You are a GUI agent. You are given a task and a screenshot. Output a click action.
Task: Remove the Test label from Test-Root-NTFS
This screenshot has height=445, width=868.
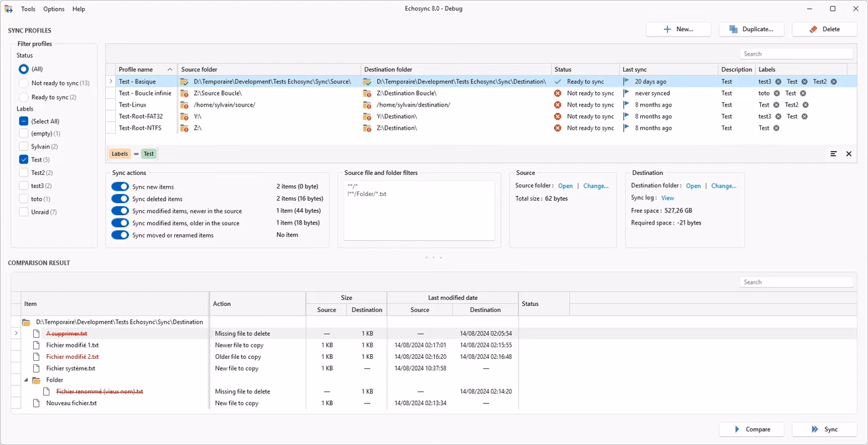point(776,128)
